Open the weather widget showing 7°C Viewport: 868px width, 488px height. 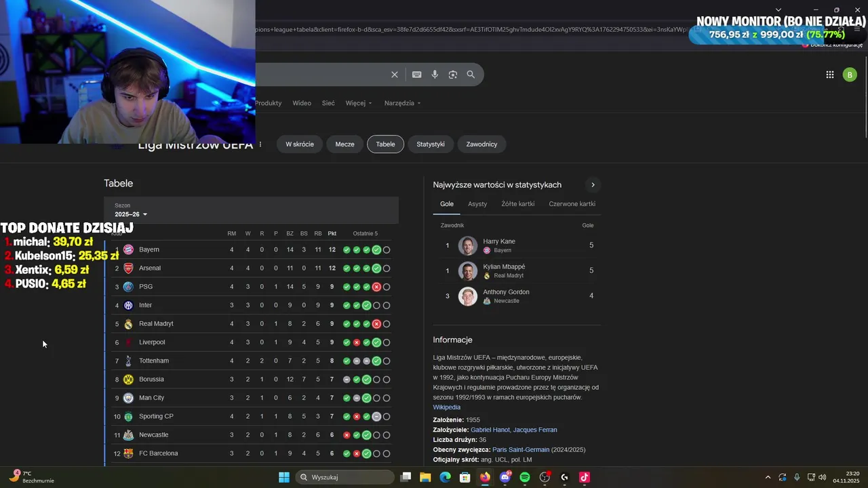pos(33,477)
